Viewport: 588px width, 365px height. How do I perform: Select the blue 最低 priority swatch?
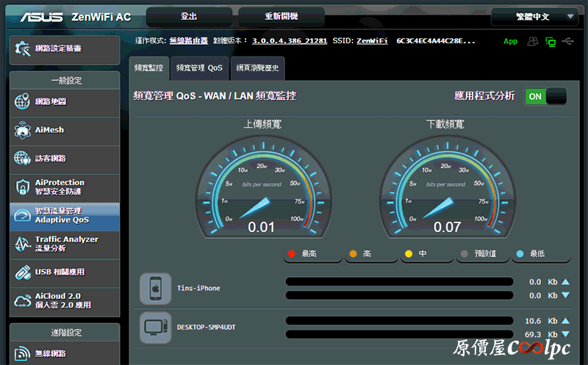click(x=520, y=254)
